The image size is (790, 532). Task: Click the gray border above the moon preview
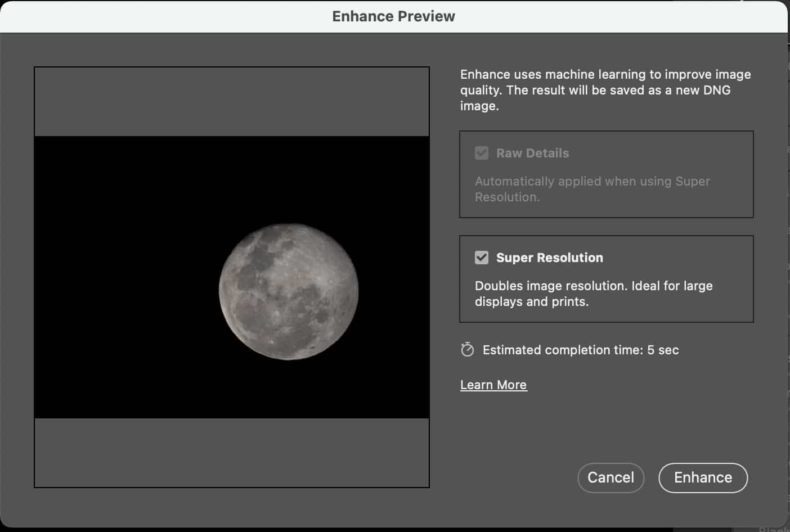pos(231,101)
